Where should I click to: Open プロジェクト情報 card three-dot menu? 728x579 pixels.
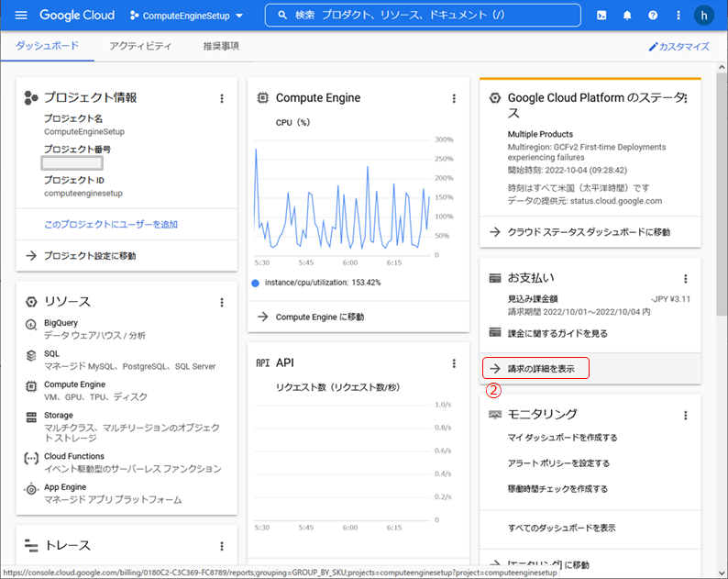coord(221,98)
